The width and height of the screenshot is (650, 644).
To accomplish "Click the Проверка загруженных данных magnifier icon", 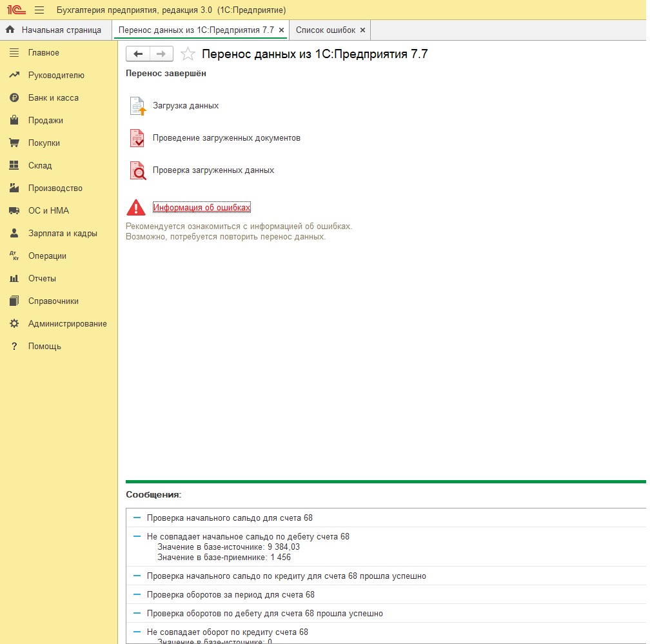I will click(x=137, y=170).
